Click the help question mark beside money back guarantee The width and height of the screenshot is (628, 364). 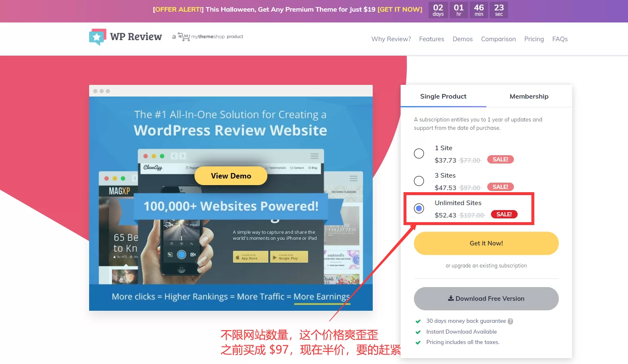click(511, 321)
